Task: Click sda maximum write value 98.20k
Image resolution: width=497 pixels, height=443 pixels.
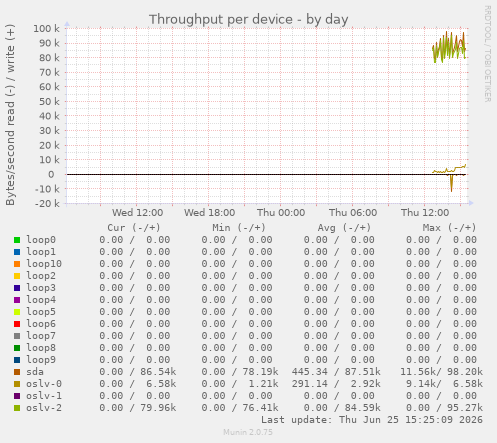Action: click(465, 372)
